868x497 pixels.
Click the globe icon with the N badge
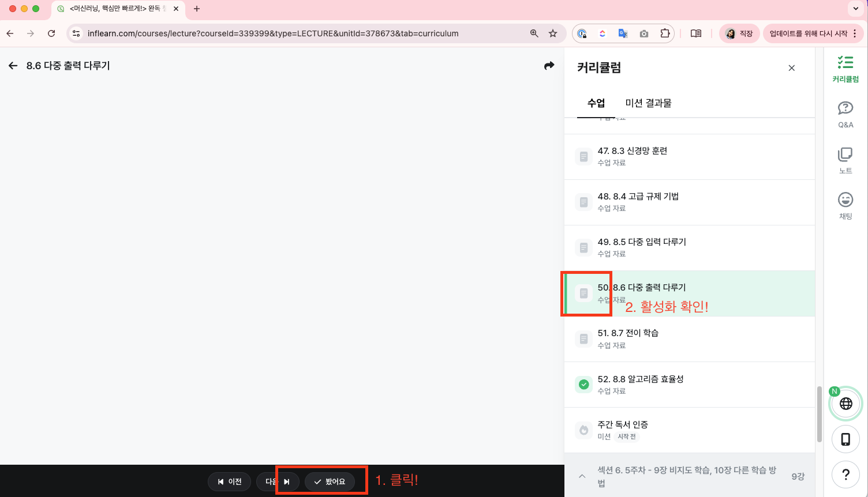(x=845, y=403)
